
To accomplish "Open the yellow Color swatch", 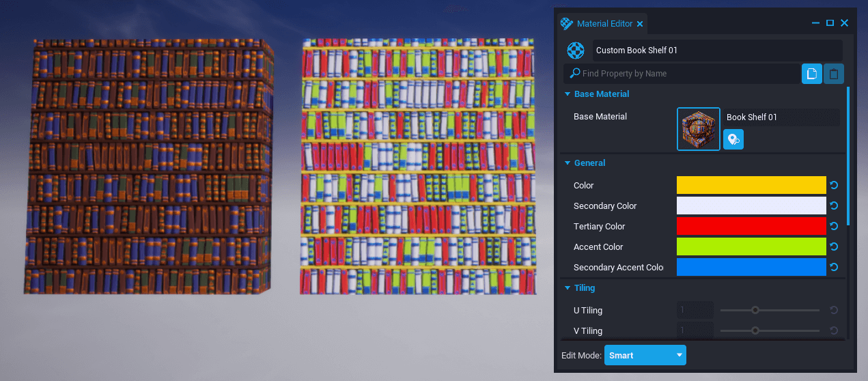I will coord(751,185).
